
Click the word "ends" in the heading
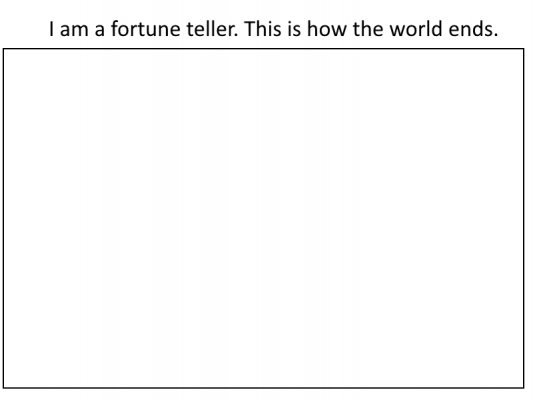click(471, 29)
